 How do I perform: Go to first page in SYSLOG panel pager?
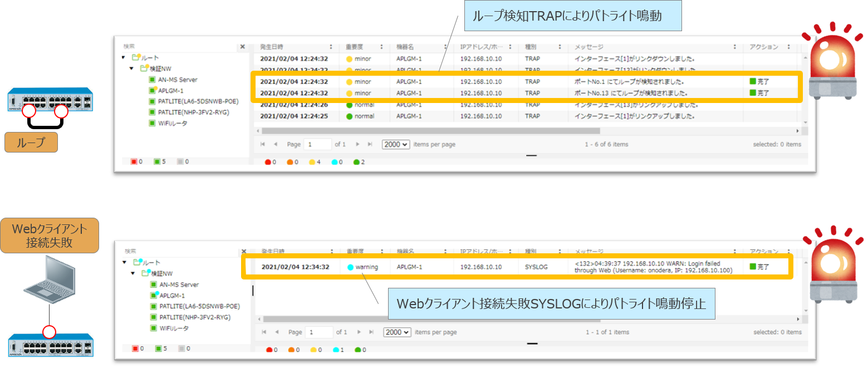click(264, 332)
